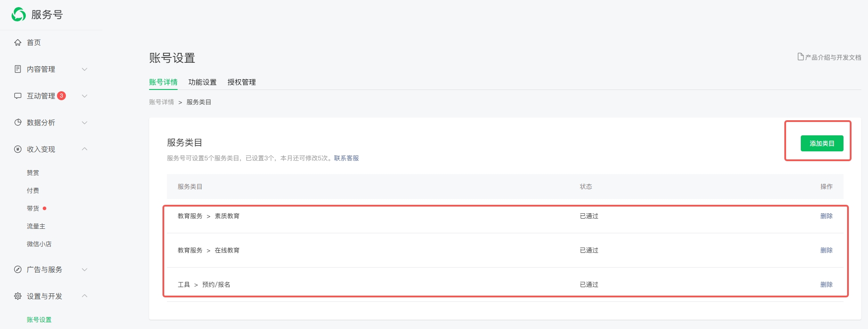Screen dimensions: 868x329
Task: Click the 服务号 green logo icon
Action: pyautogui.click(x=19, y=15)
